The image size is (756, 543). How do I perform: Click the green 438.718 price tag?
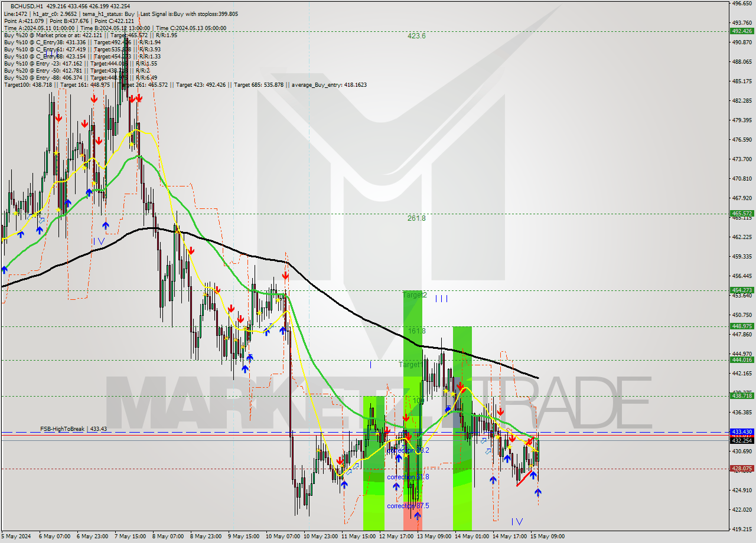tap(742, 396)
